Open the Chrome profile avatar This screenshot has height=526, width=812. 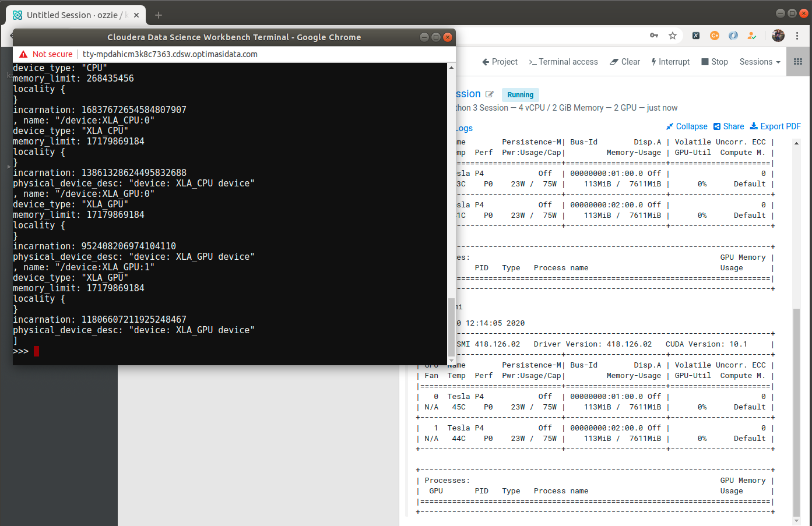point(778,36)
